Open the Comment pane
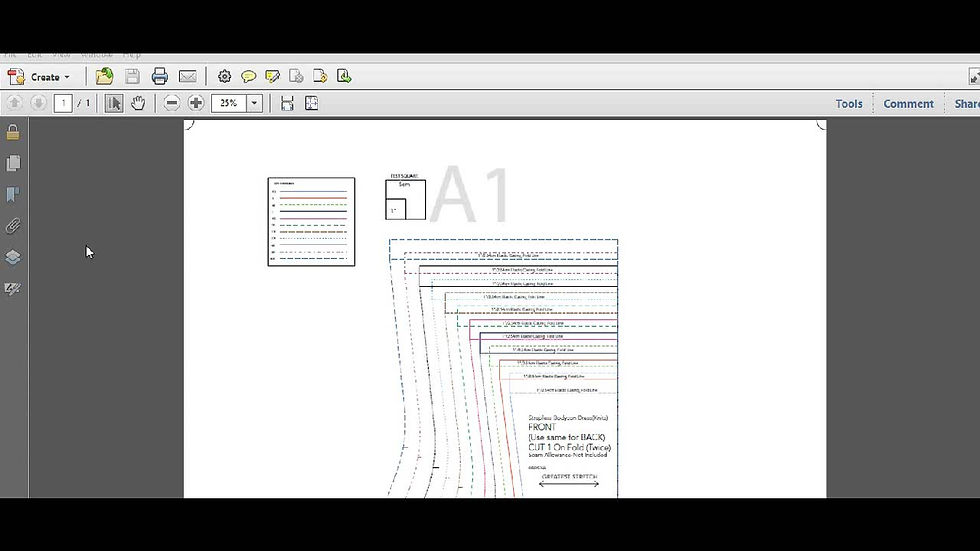The width and height of the screenshot is (980, 551). coord(908,104)
